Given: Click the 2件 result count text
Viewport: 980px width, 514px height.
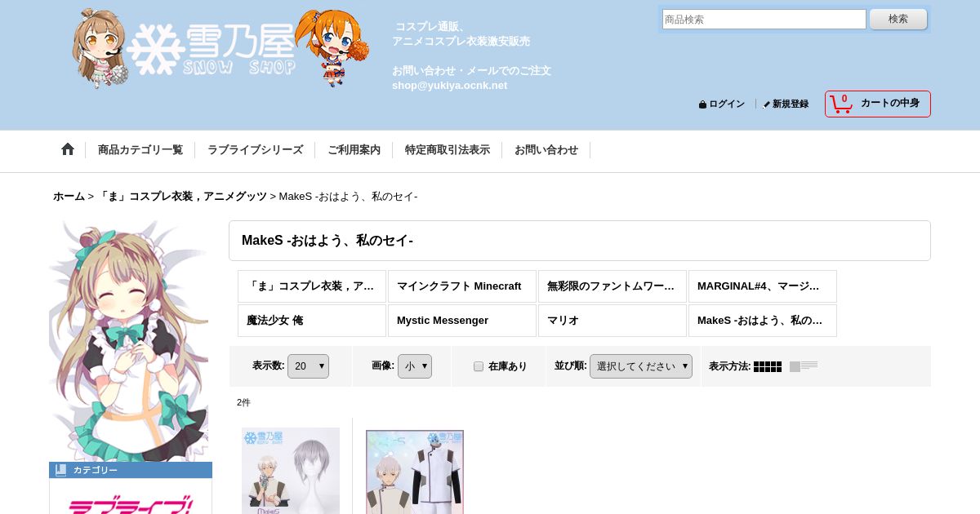Looking at the screenshot, I should [x=243, y=402].
